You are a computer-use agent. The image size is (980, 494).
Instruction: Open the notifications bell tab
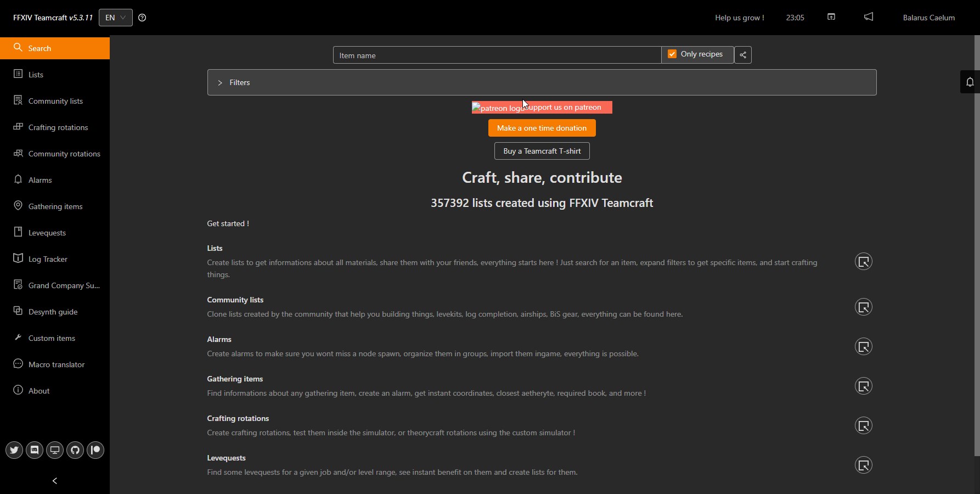point(970,82)
